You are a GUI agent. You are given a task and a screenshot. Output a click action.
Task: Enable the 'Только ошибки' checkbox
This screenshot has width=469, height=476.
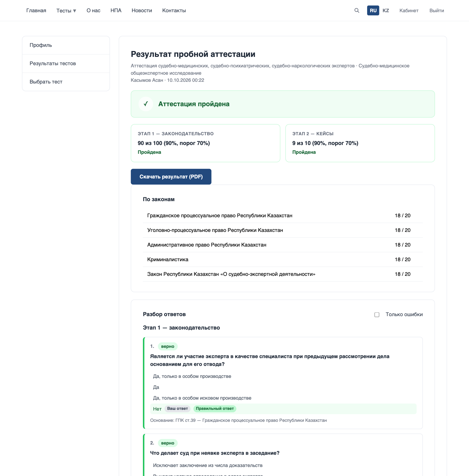377,315
